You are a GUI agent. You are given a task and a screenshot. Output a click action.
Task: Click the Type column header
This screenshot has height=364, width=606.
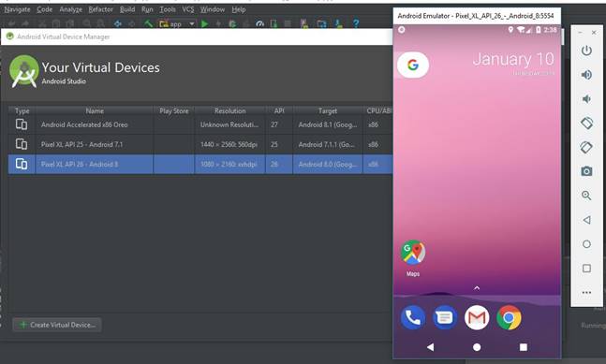(22, 110)
